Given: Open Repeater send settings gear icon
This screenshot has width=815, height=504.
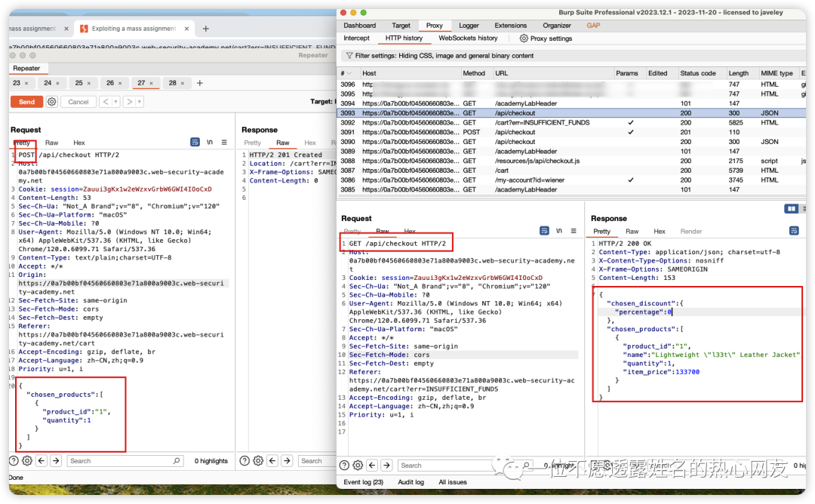Looking at the screenshot, I should tap(52, 102).
